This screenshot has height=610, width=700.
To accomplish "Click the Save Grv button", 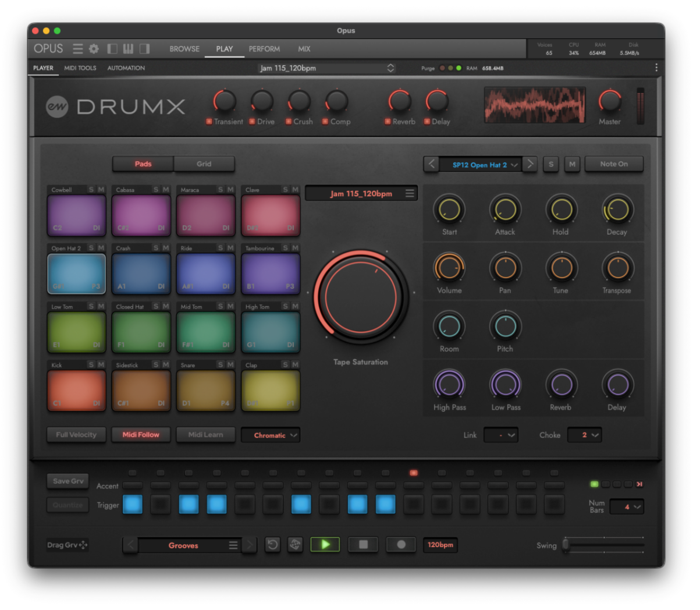I will [67, 481].
